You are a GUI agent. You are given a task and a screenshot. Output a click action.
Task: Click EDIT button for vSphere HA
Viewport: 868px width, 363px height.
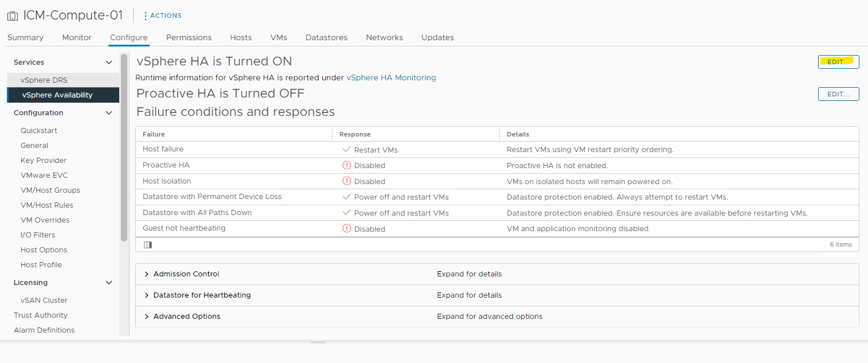(x=838, y=62)
